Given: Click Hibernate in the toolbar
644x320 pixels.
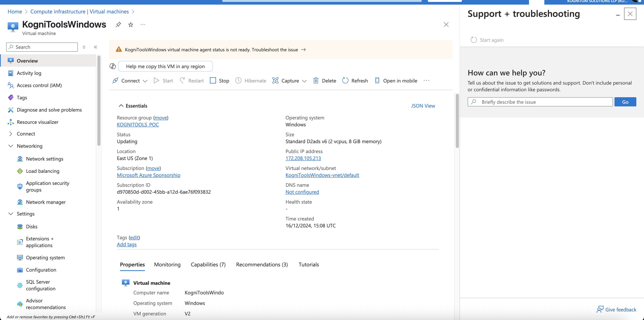Looking at the screenshot, I should [251, 81].
